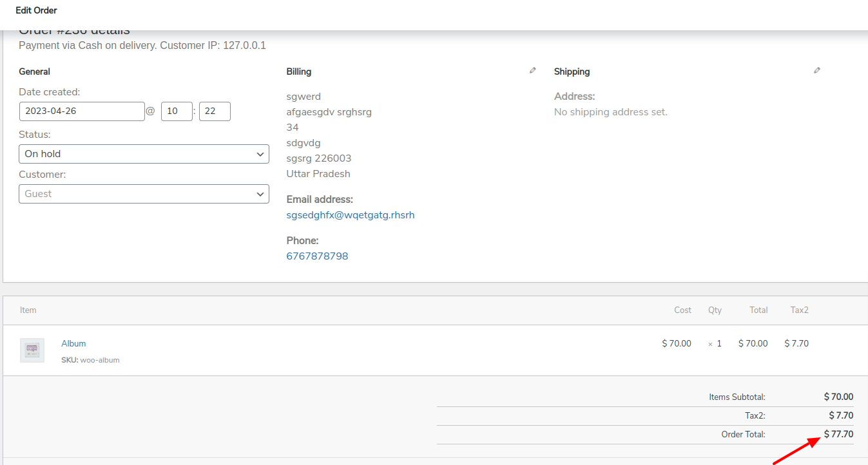The image size is (868, 465).
Task: Click the No shipping address set text
Action: coord(610,112)
